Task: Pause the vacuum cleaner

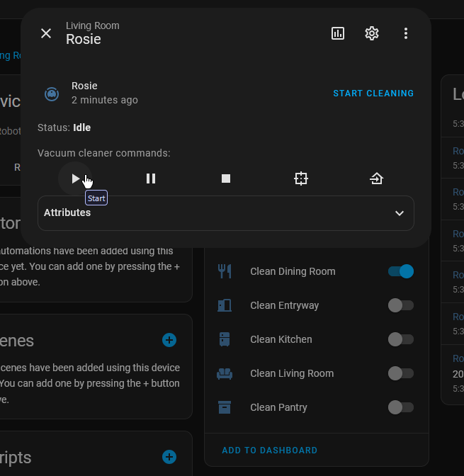Action: 151,178
